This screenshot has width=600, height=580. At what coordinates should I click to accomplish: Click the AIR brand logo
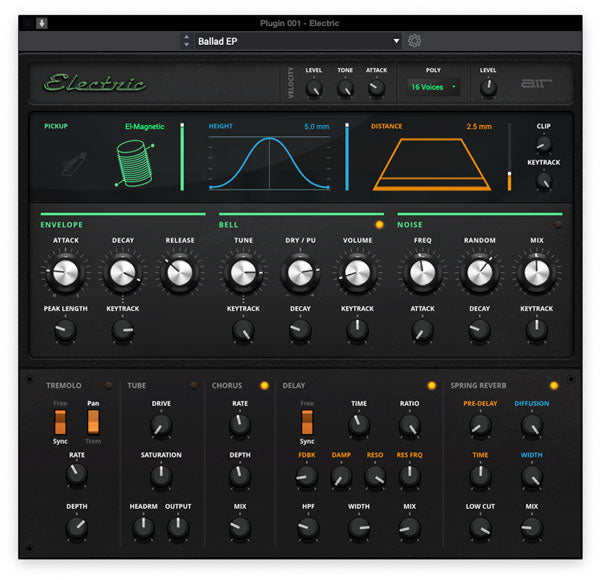(536, 83)
